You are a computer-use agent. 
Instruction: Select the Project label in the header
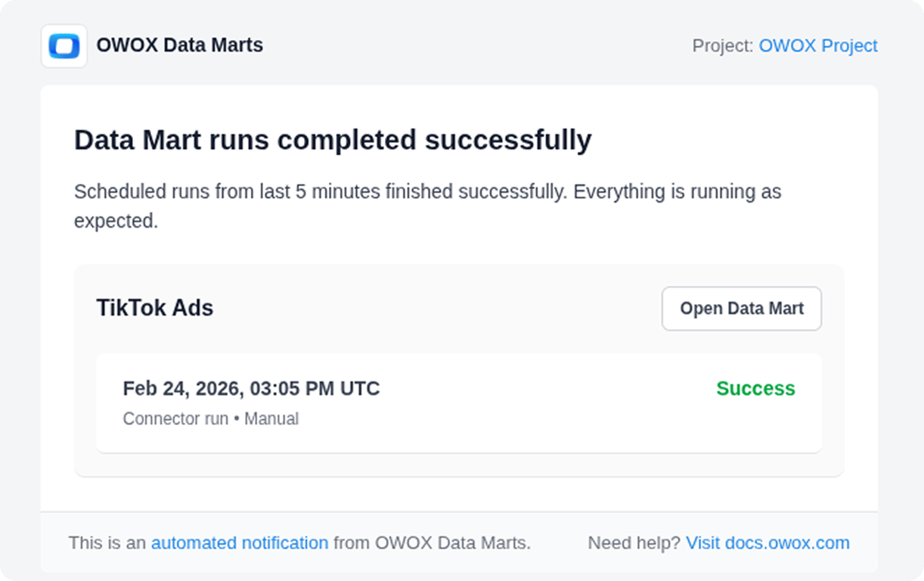721,45
